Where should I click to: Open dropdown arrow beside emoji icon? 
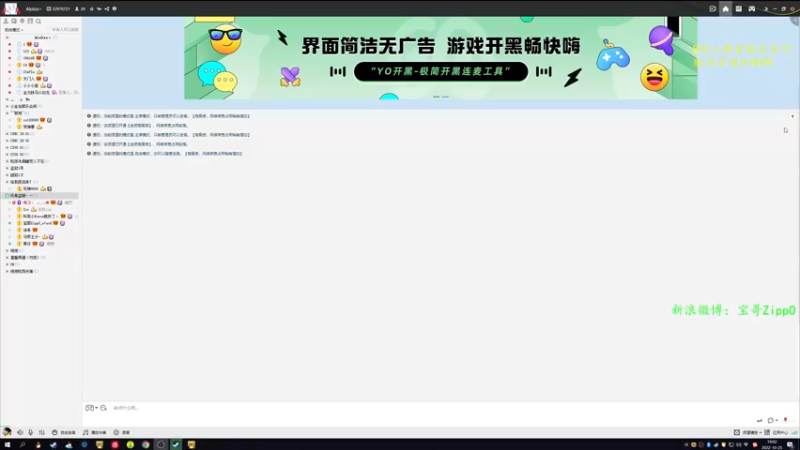pos(96,408)
